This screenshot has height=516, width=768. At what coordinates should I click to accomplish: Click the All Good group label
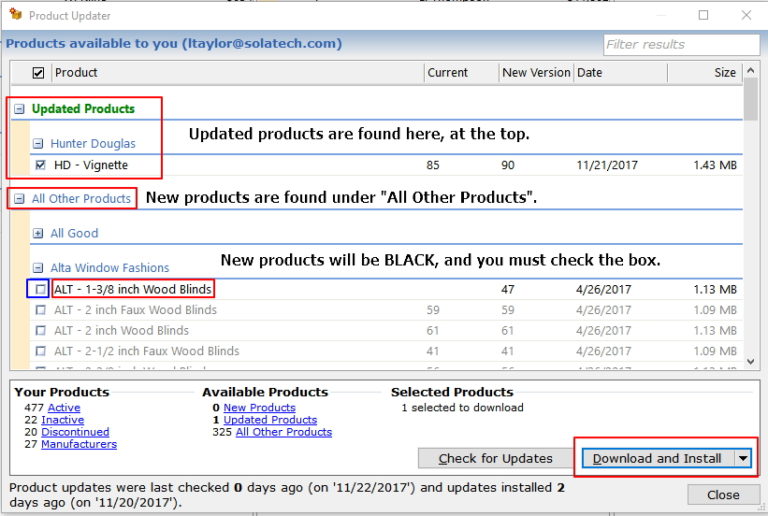(74, 234)
